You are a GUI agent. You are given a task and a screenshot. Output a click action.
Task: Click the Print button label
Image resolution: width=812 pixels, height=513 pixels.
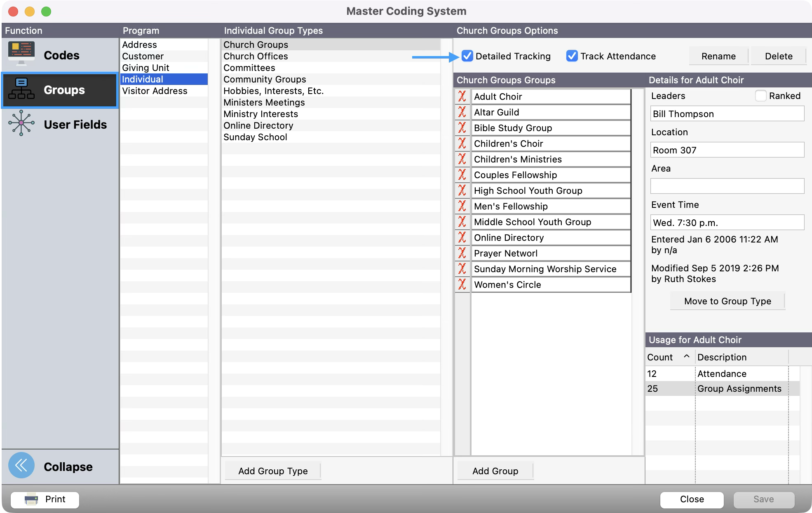pos(55,499)
